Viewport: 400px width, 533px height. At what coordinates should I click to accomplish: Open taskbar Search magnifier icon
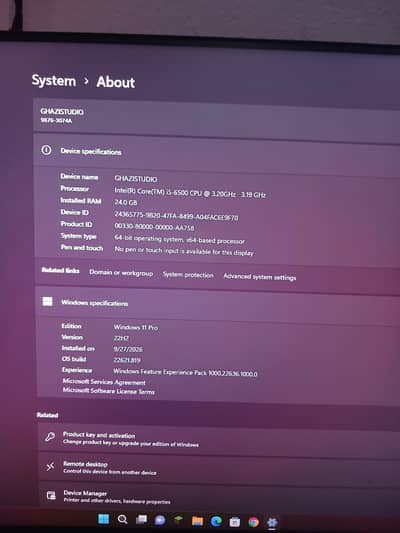(x=122, y=519)
